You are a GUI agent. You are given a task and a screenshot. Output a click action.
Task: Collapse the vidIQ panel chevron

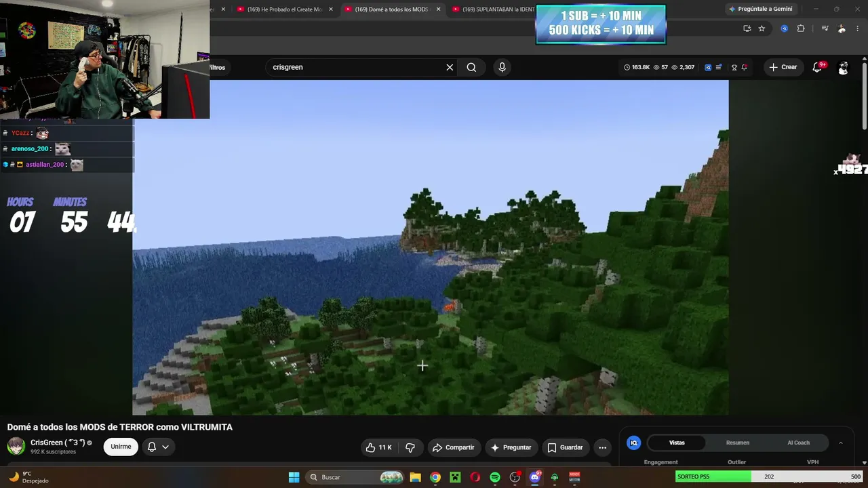[841, 443]
